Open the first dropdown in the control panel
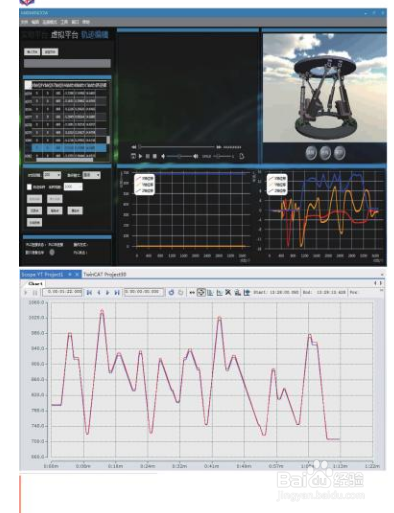 click(x=52, y=175)
